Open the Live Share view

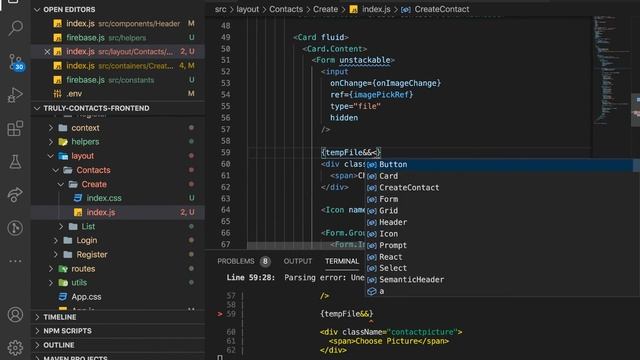15,195
